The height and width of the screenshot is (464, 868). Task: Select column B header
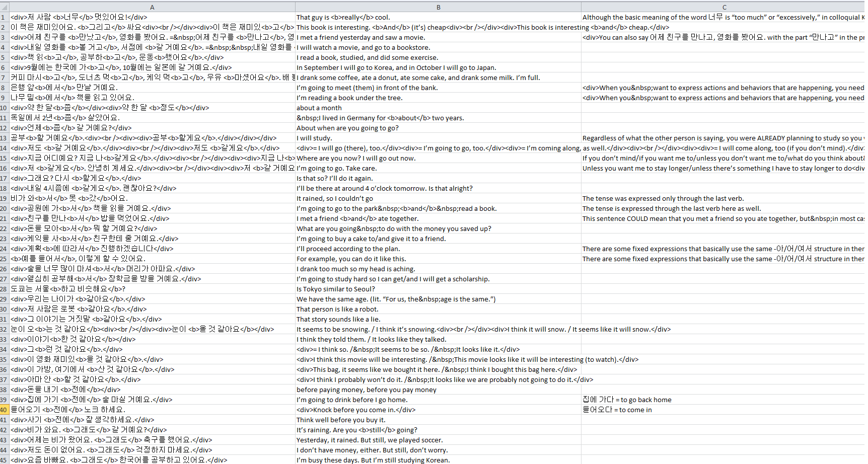tap(438, 7)
